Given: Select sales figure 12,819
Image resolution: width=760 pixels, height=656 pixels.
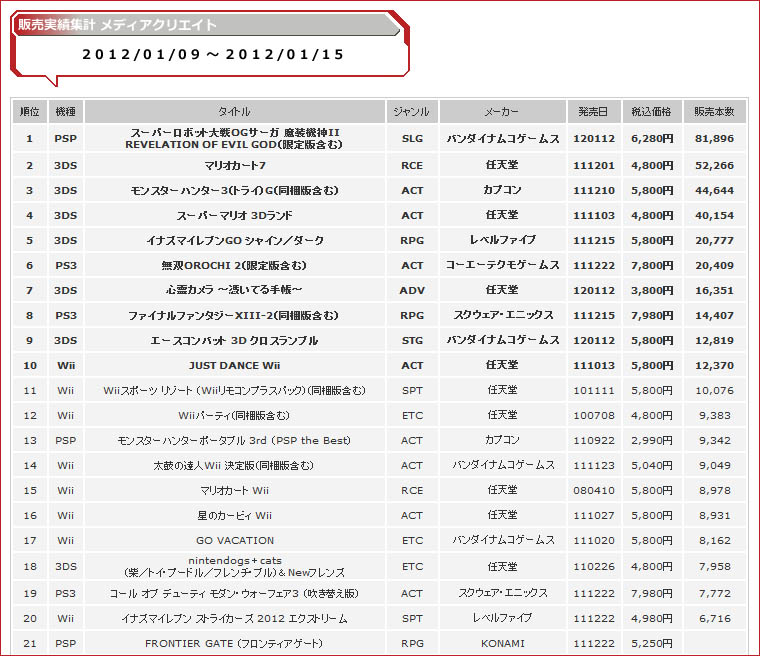Looking at the screenshot, I should pyautogui.click(x=714, y=341).
